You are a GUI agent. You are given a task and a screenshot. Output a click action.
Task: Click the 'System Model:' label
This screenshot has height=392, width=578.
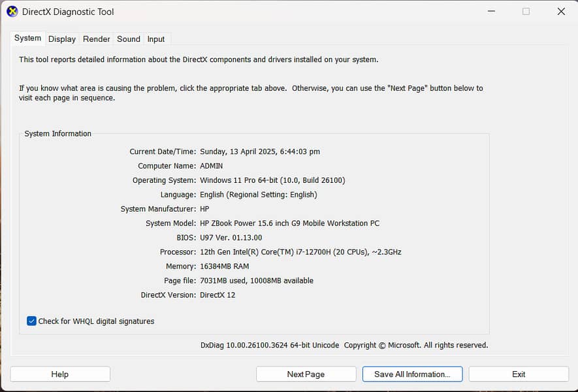coord(170,223)
